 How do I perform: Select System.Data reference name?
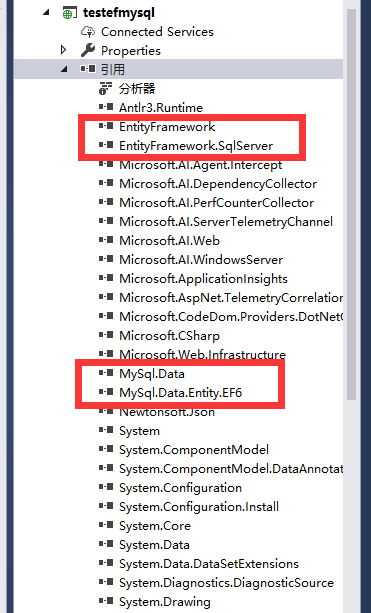(154, 545)
